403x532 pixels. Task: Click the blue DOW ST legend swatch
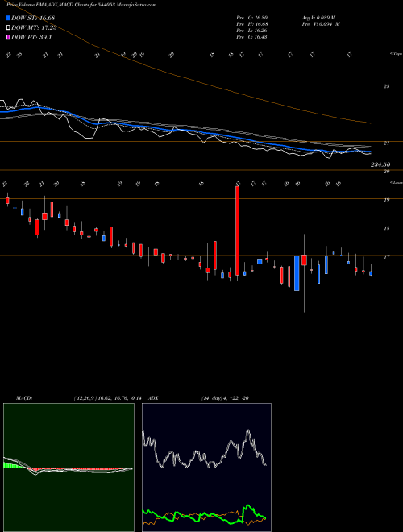(8, 18)
